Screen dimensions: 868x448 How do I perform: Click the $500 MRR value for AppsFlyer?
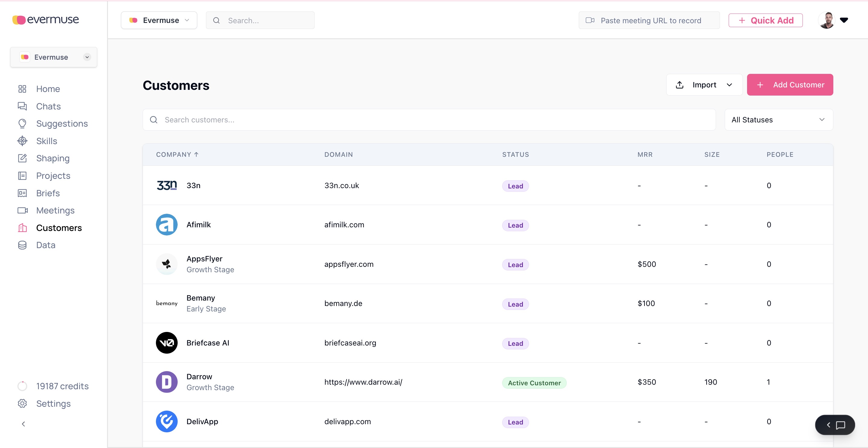647,264
